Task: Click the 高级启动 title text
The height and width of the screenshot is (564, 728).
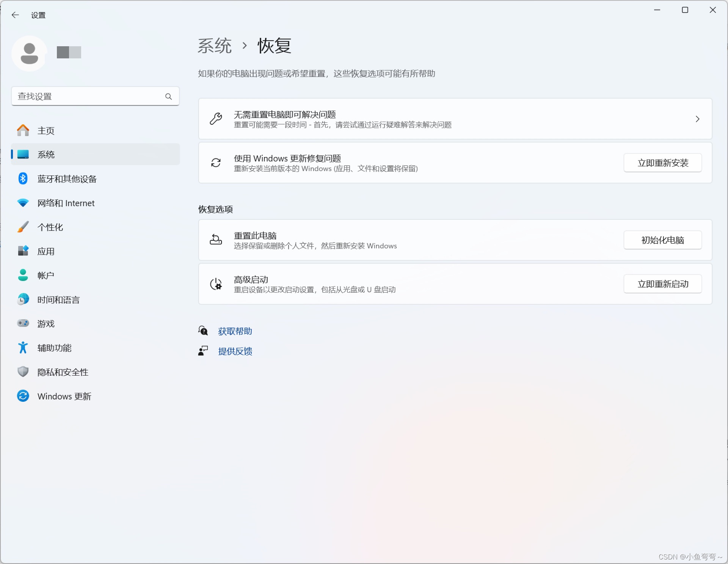Action: 251,280
